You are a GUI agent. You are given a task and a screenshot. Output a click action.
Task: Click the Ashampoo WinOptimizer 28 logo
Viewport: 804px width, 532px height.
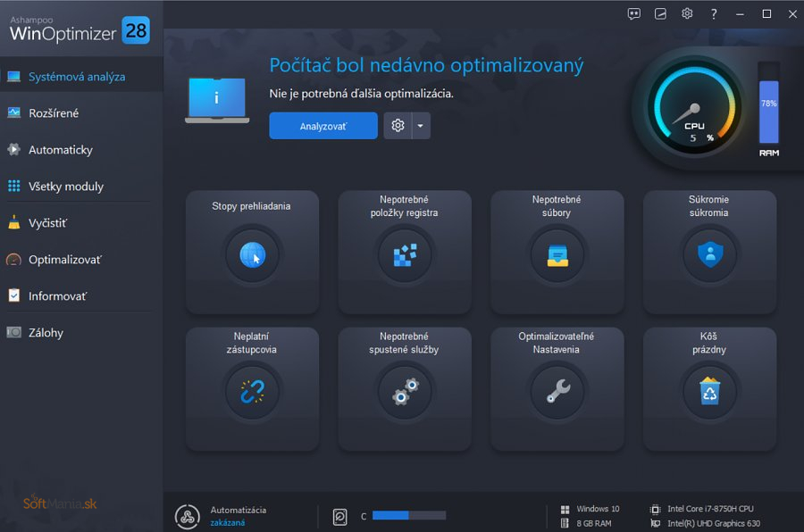(80, 29)
